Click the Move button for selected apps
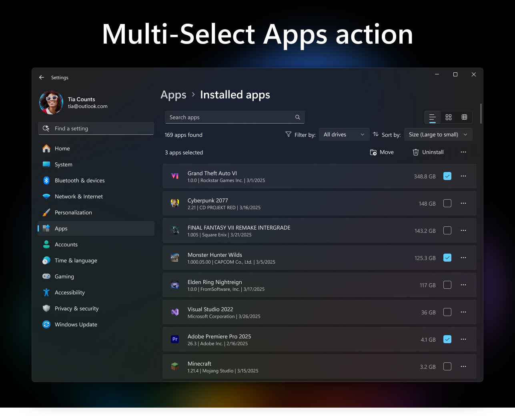The height and width of the screenshot is (420, 515). pos(382,152)
